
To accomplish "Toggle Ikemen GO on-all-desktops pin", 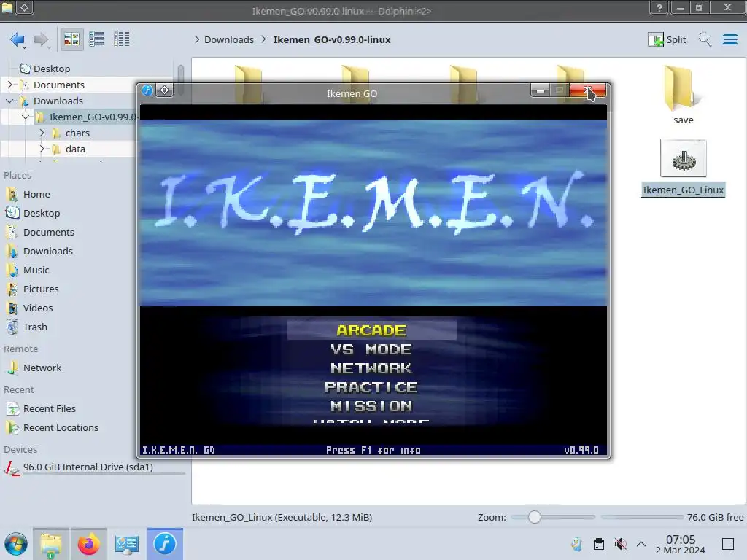I will 164,90.
